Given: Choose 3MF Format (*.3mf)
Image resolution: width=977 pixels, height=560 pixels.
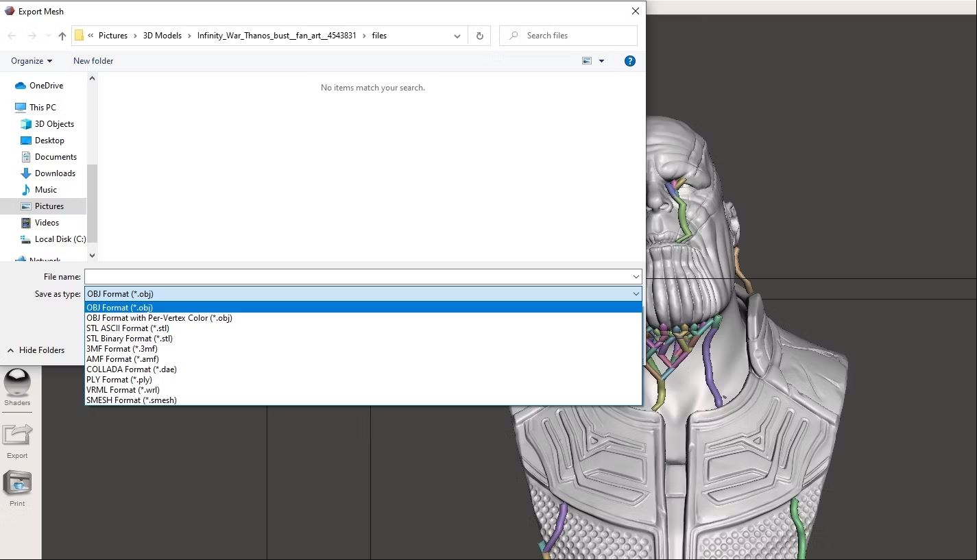Looking at the screenshot, I should pyautogui.click(x=363, y=349).
